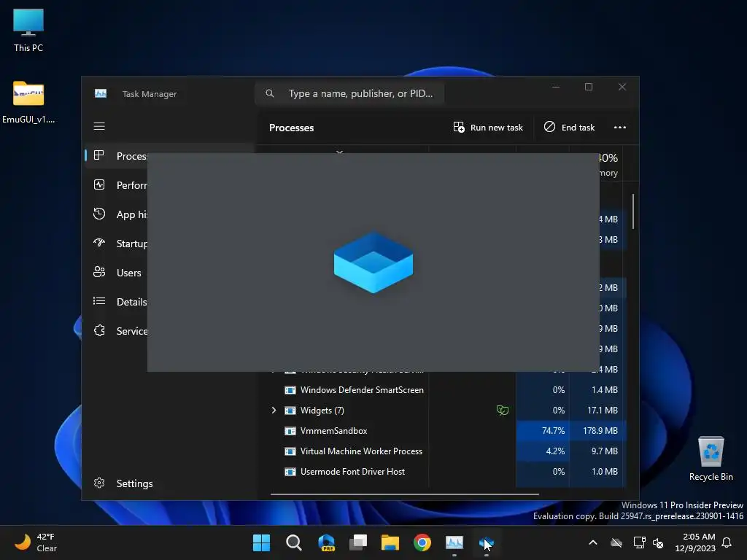Select the Recycle Bin desktop icon
747x560 pixels.
(711, 459)
